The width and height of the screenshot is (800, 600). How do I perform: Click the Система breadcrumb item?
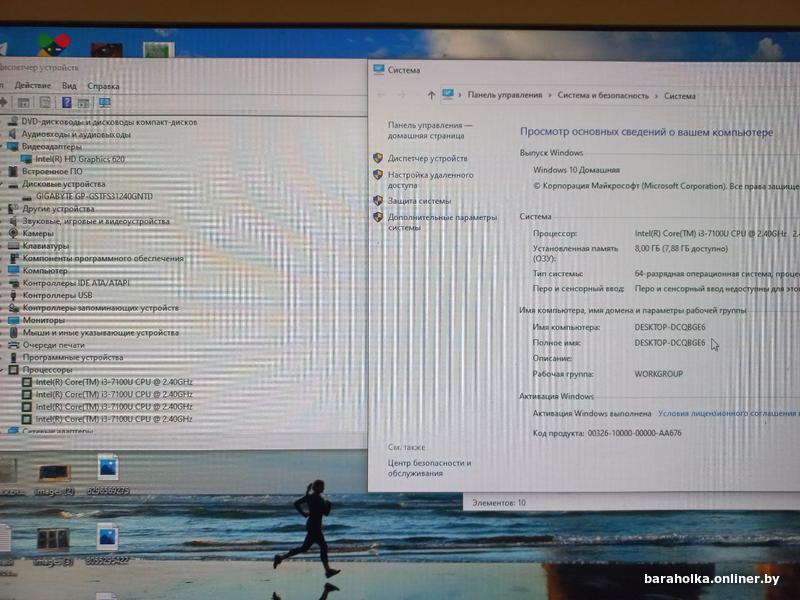[680, 96]
